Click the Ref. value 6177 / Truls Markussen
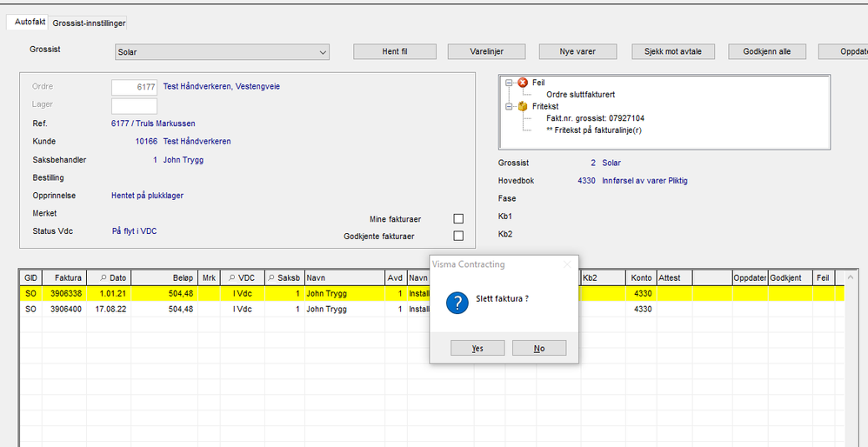 153,123
